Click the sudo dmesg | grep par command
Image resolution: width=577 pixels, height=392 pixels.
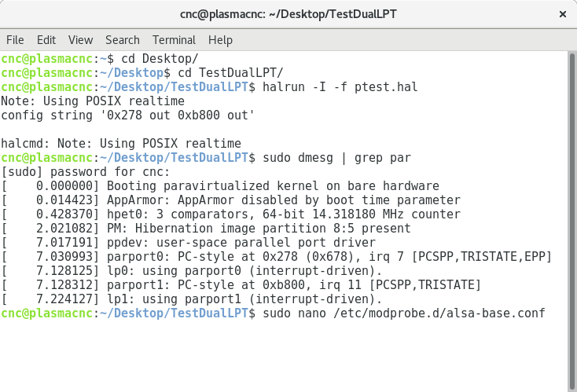coord(336,158)
